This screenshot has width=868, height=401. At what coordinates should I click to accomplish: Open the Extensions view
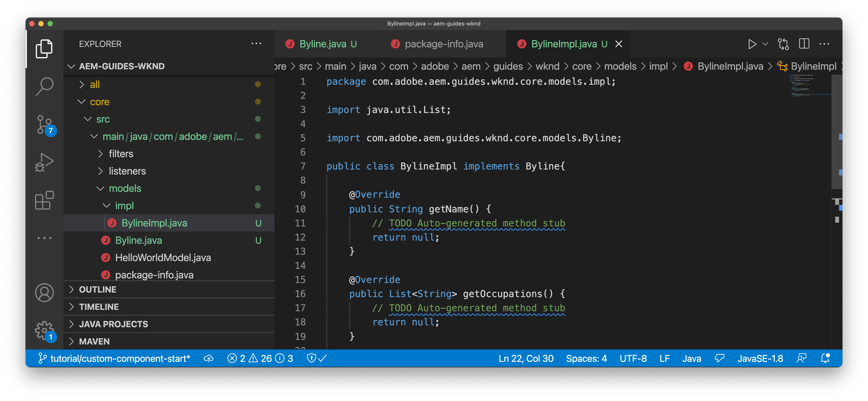(x=44, y=200)
